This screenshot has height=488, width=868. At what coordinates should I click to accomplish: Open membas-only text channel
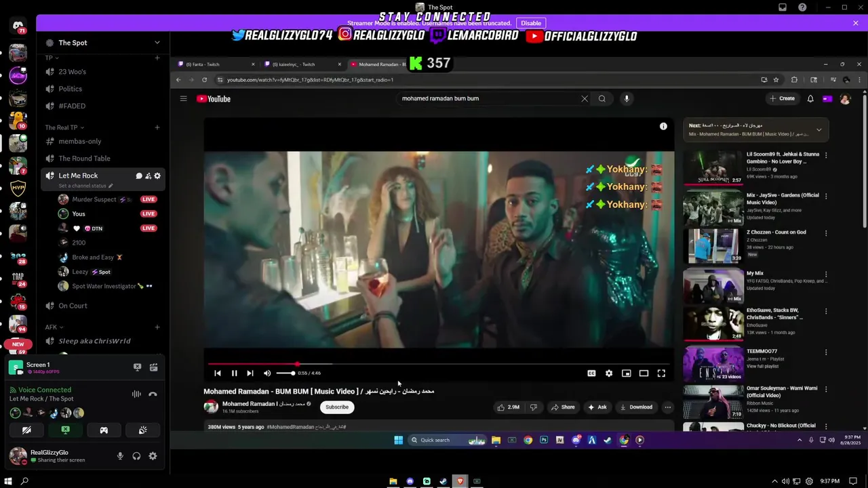[102, 141]
